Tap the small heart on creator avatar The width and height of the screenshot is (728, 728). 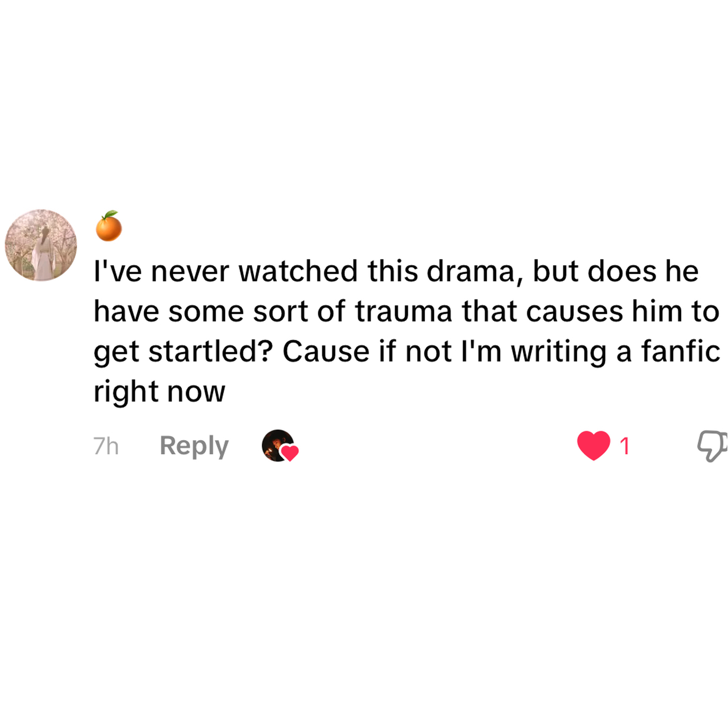[290, 452]
